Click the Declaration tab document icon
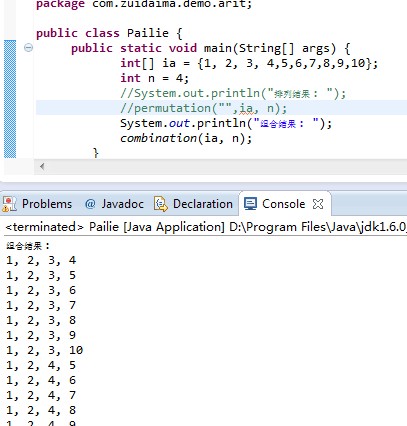Viewport: 407px width, 426px height. click(x=161, y=204)
